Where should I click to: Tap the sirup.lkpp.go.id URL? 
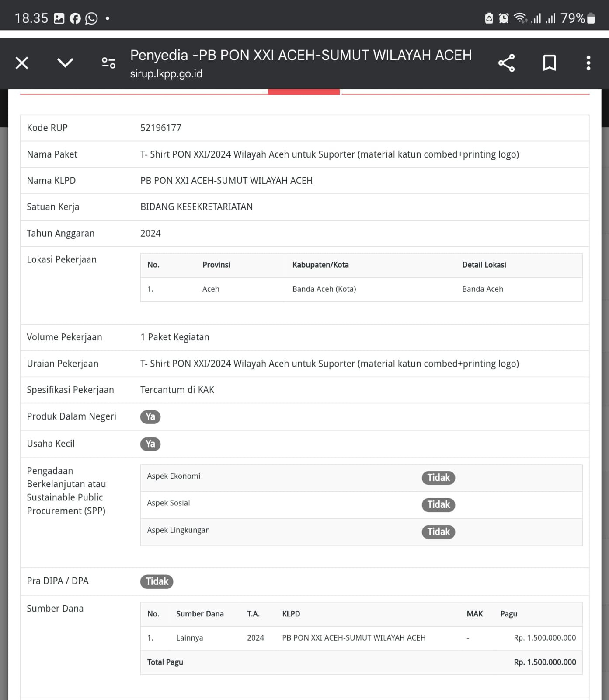pos(166,73)
